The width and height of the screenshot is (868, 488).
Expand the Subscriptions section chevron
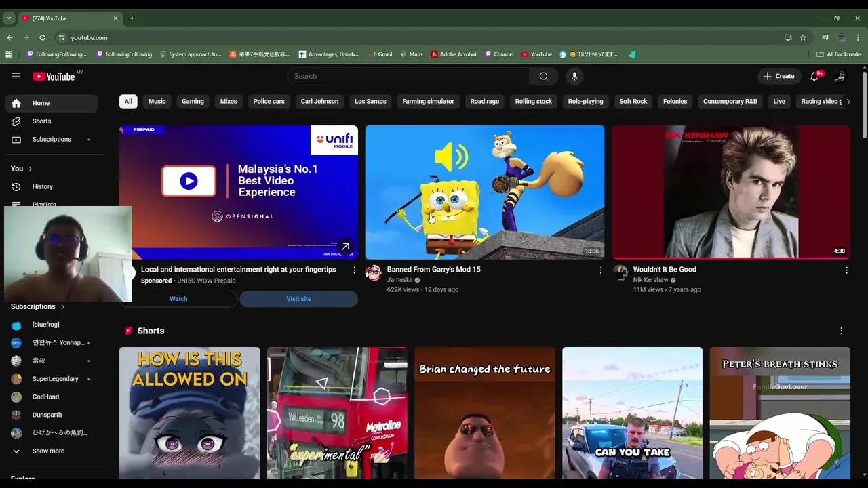point(62,307)
